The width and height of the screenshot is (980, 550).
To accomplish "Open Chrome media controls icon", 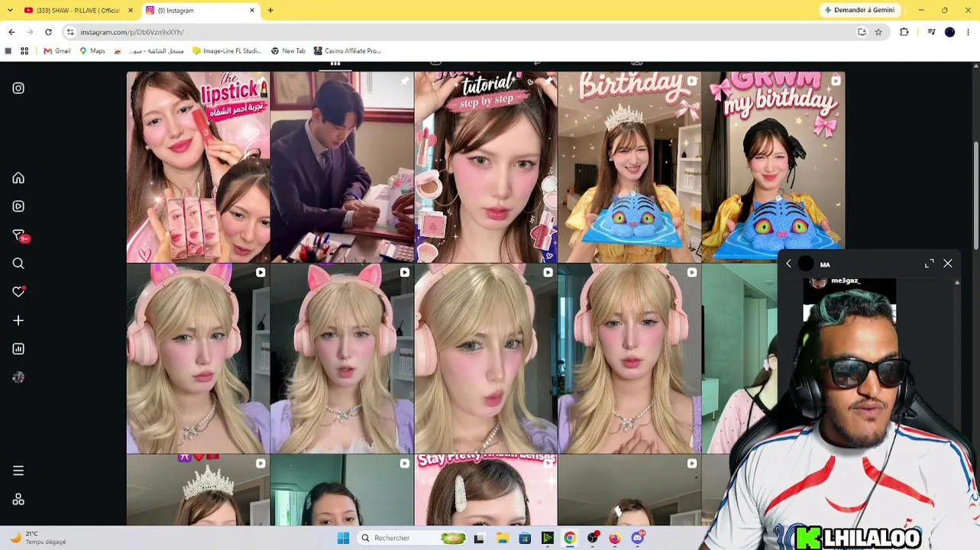I will point(932,32).
